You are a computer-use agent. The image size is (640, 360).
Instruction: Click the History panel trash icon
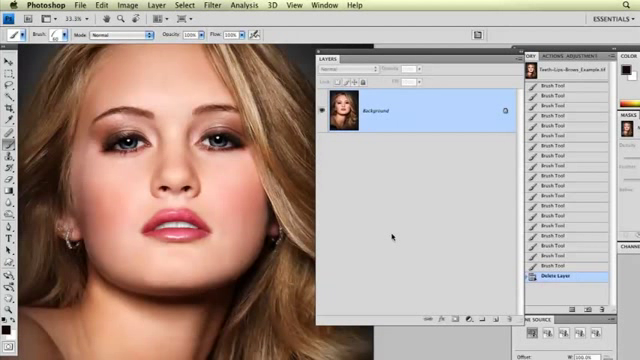[602, 309]
